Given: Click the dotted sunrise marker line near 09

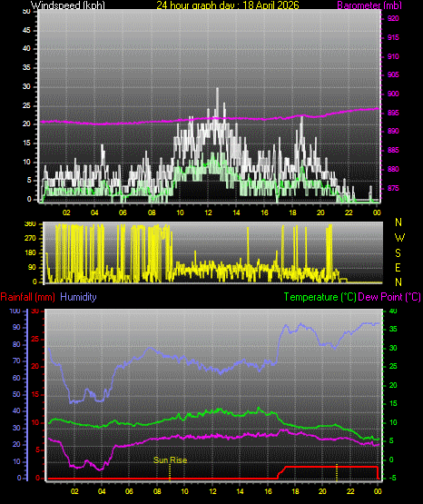Looking at the screenshot, I should pos(170,472).
